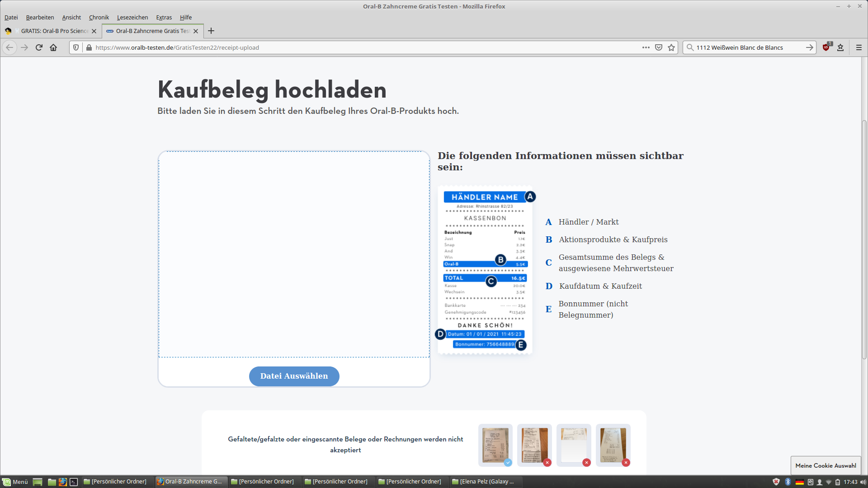Open the volume speaker tray icon

pyautogui.click(x=863, y=482)
